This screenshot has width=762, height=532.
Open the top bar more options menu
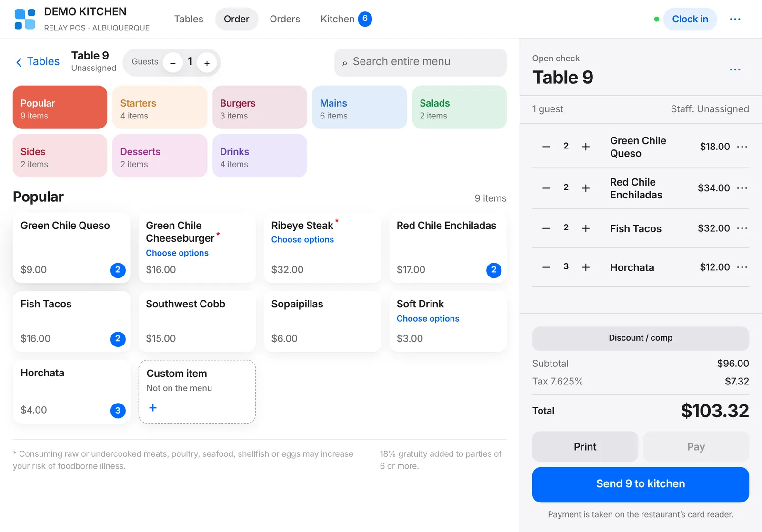tap(735, 19)
